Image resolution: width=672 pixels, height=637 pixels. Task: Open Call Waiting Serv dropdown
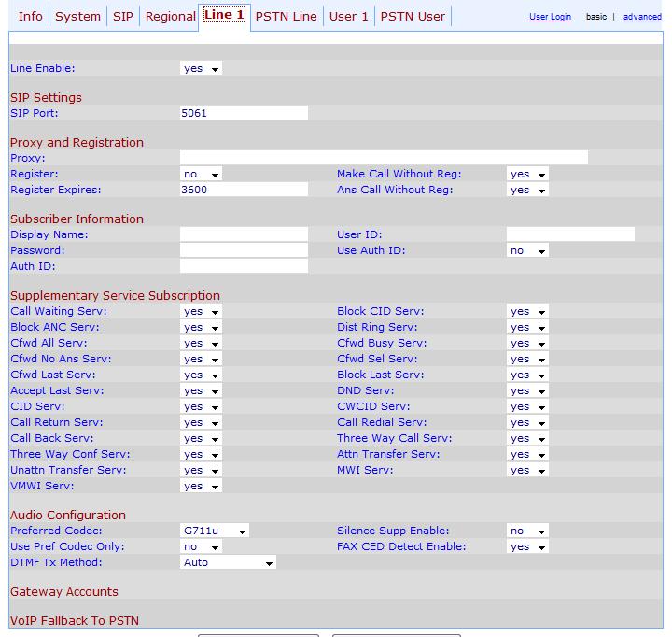point(201,311)
